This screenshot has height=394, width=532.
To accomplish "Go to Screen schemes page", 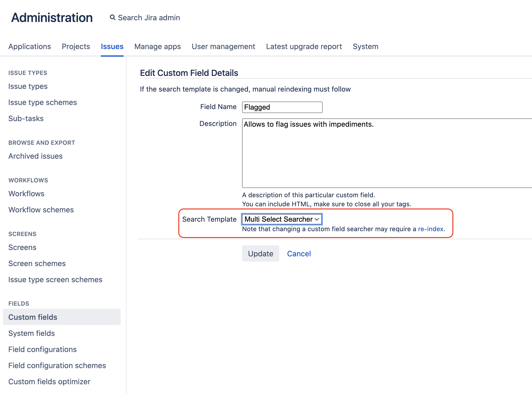I will click(x=37, y=263).
